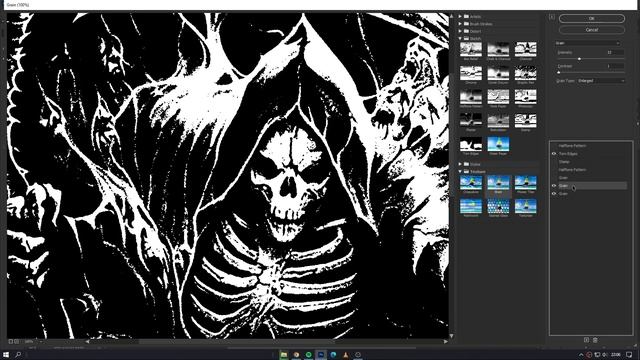Expand the Distort filter folder
Screen dimensions: 640x360
460,31
